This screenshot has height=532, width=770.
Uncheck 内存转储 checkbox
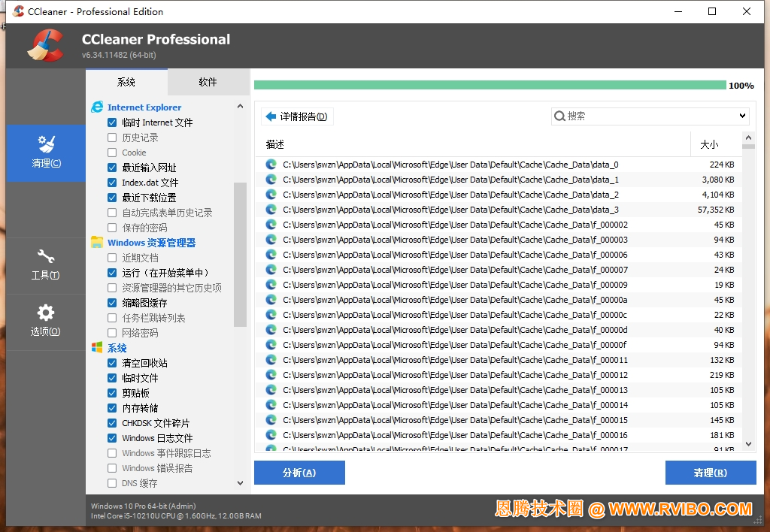[112, 408]
